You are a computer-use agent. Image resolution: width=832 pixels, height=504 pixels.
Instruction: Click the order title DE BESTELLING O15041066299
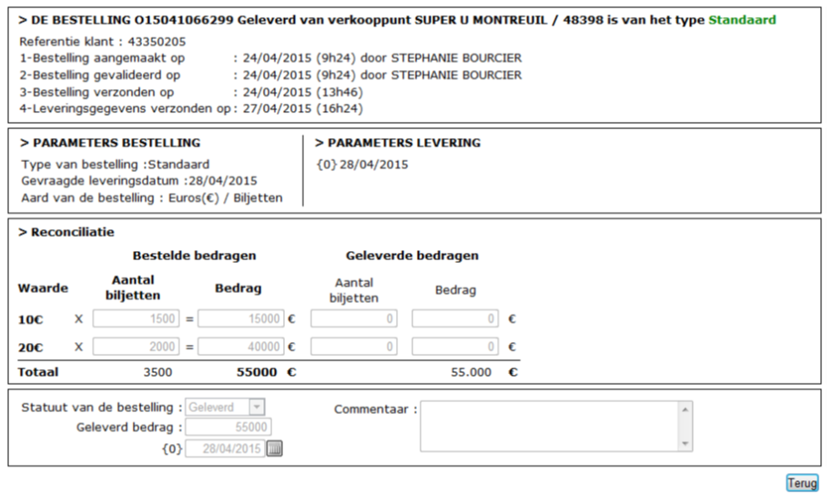[x=132, y=20]
